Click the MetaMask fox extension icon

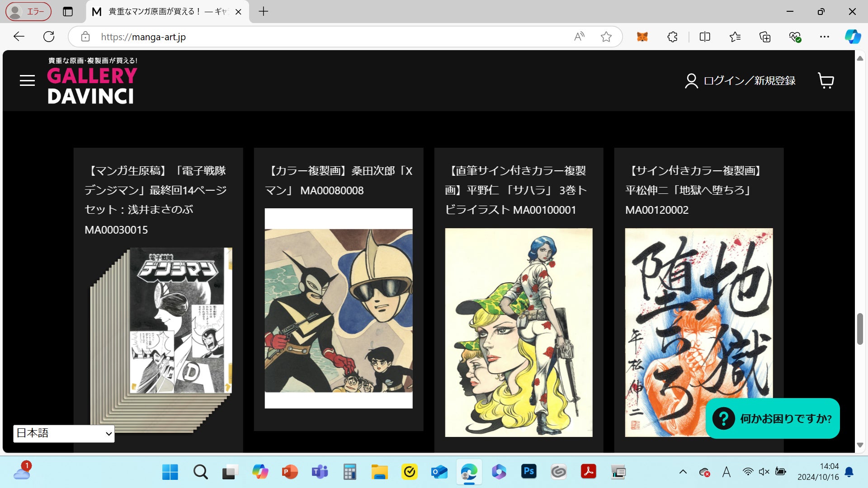click(x=642, y=37)
